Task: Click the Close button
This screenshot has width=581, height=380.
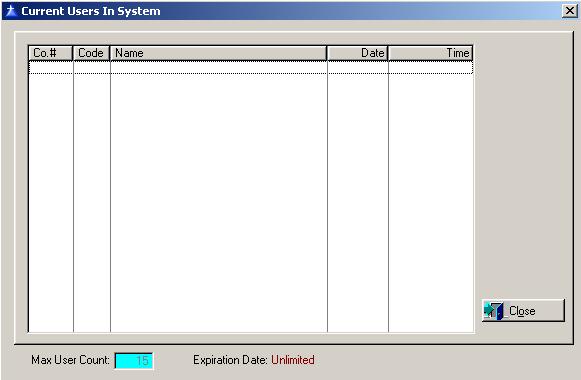Action: point(523,310)
